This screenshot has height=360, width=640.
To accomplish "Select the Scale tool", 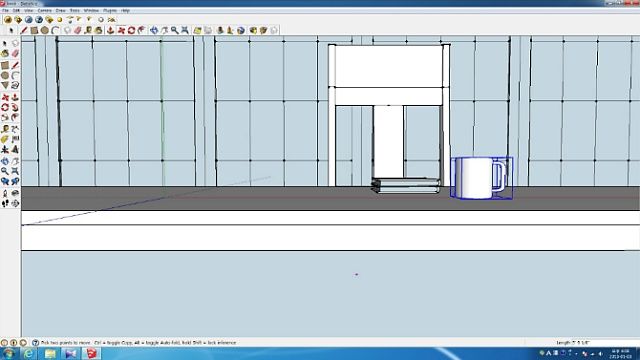I will tap(5, 117).
